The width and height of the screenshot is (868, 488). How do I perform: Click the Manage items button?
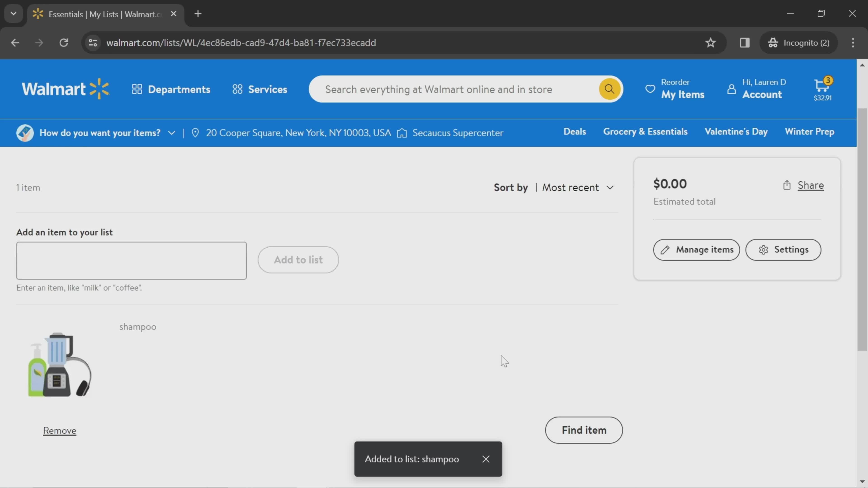pyautogui.click(x=696, y=250)
